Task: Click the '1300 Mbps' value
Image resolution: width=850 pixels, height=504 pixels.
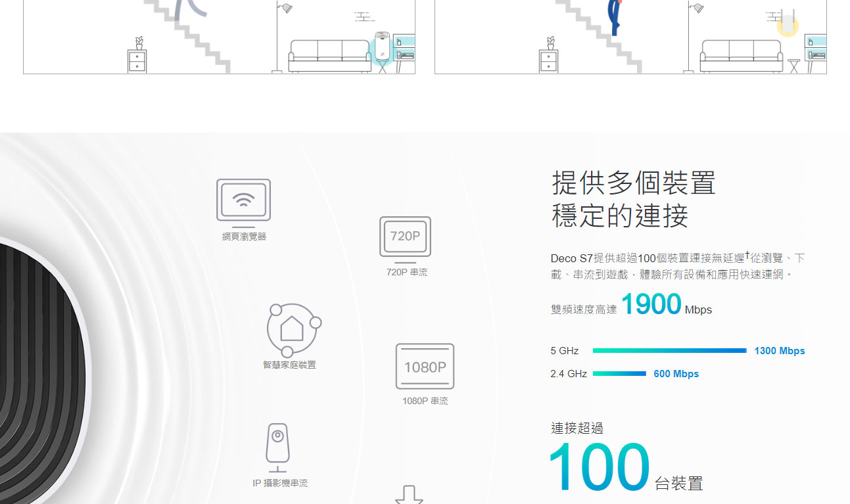Action: pyautogui.click(x=780, y=351)
